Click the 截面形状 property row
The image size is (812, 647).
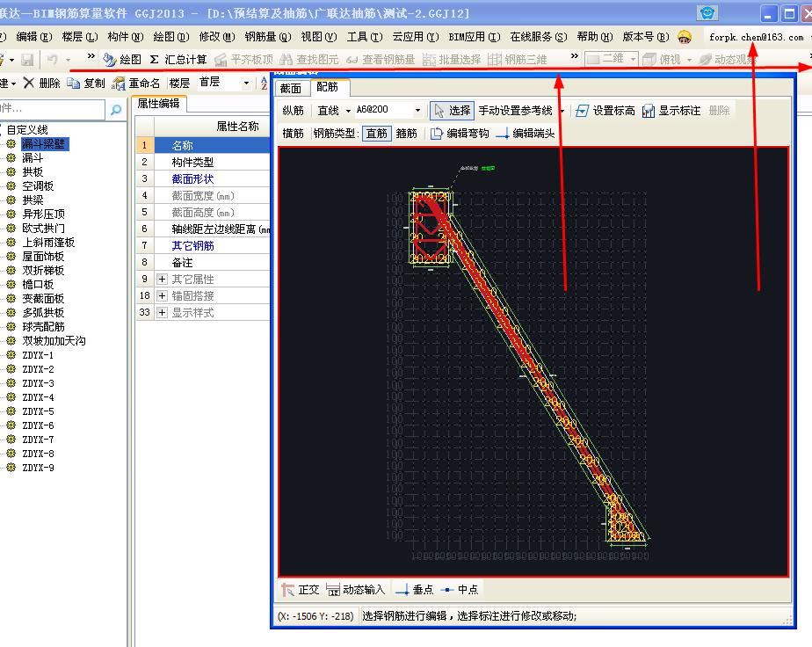203,178
